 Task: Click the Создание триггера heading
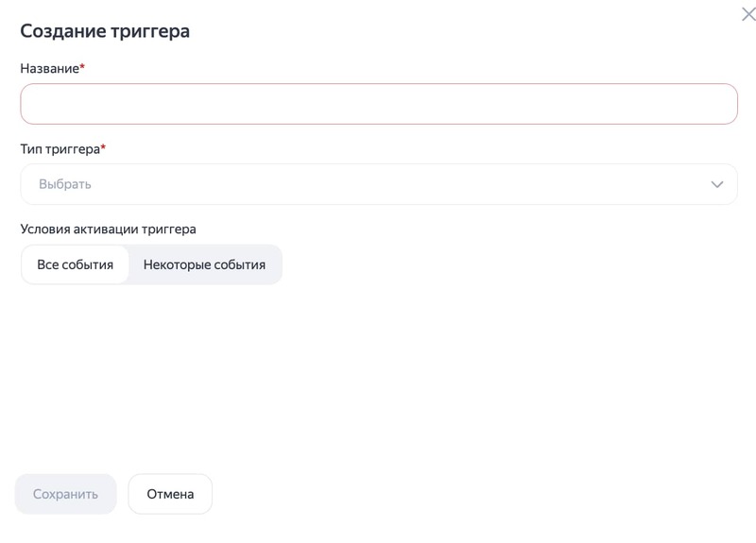tap(105, 31)
